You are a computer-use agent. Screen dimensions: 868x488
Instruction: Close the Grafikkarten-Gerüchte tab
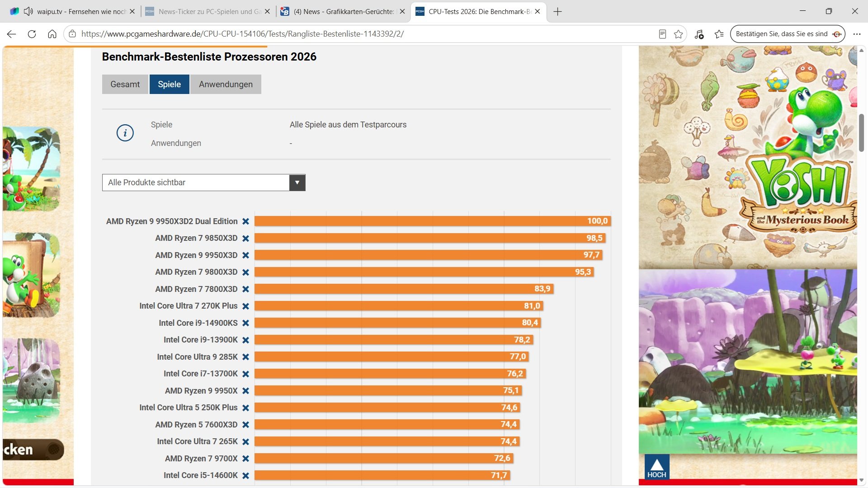402,11
